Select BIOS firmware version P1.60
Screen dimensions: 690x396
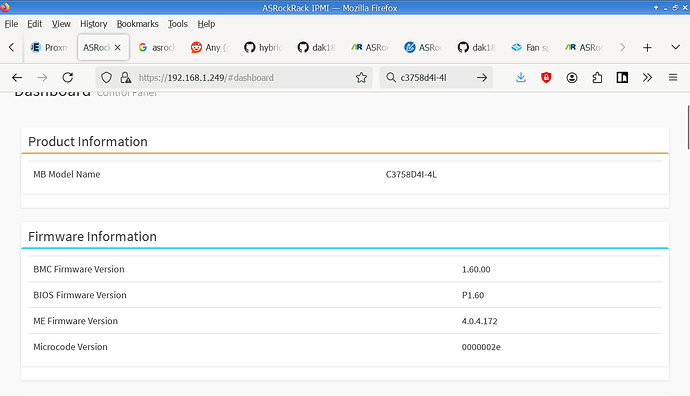pyautogui.click(x=473, y=295)
